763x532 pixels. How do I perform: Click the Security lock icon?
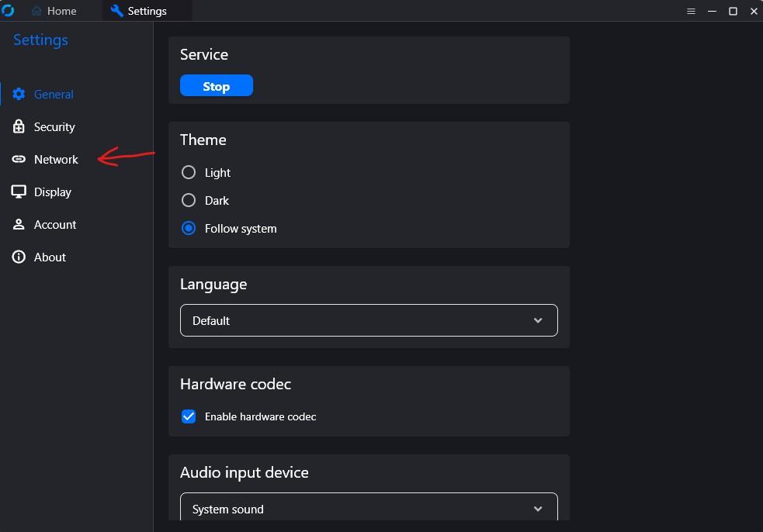[x=19, y=126]
